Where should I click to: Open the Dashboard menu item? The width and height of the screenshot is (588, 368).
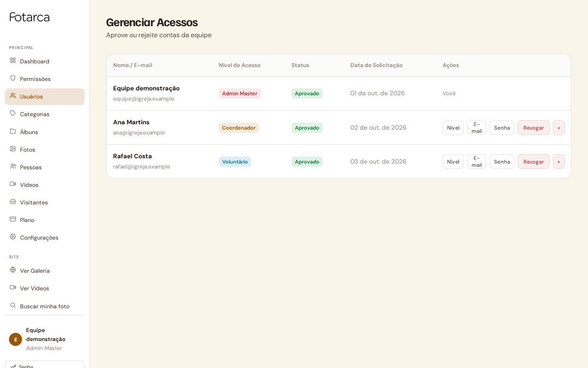click(x=45, y=61)
